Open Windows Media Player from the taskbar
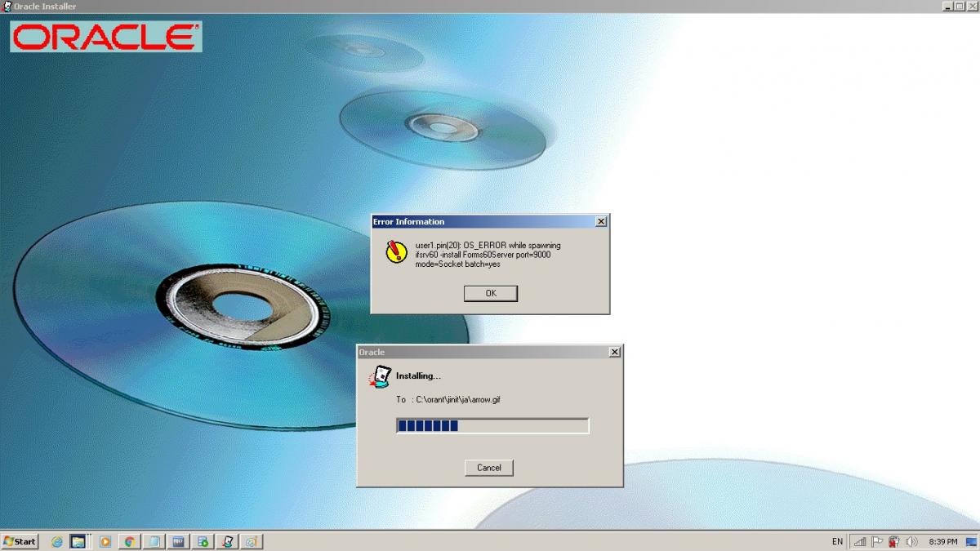 pos(105,541)
